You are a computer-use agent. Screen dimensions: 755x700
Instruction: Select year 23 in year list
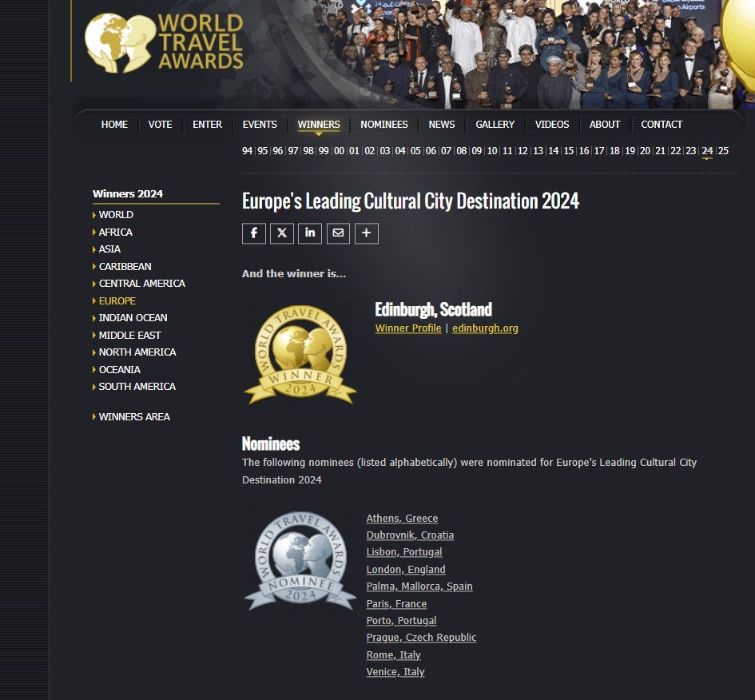(691, 151)
